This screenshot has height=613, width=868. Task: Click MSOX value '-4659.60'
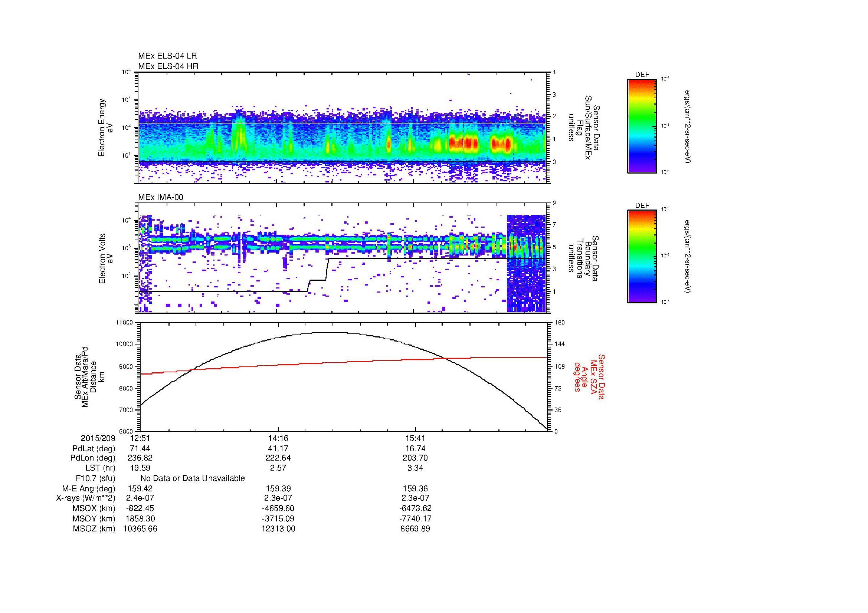point(278,508)
